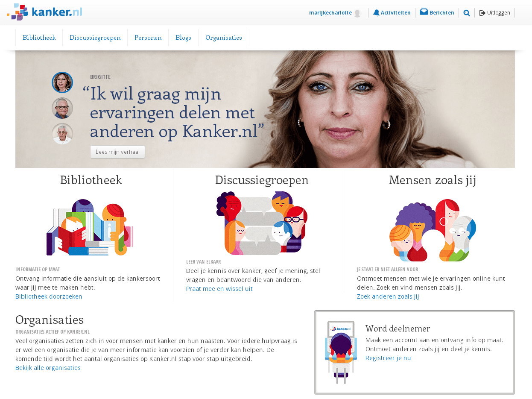
Task: Open the Bibliotheek menu item
Action: click(39, 38)
